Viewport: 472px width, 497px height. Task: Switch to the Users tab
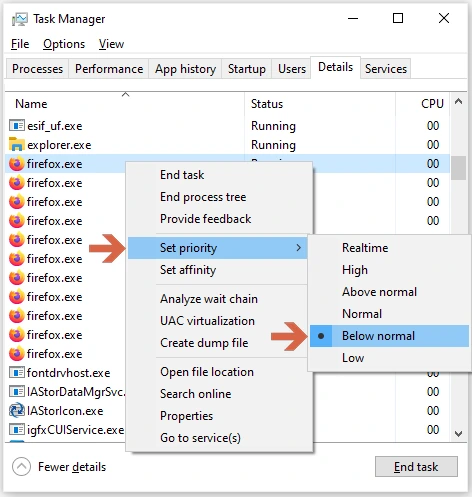tap(292, 69)
